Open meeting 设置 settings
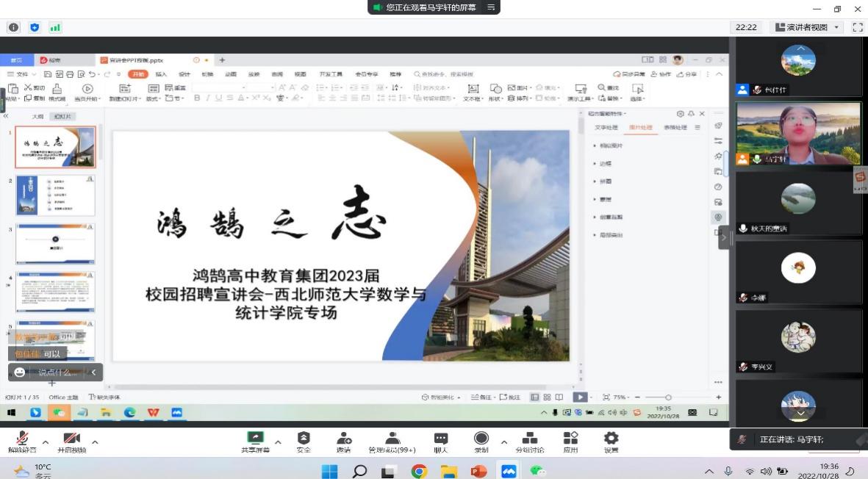Image resolution: width=868 pixels, height=479 pixels. click(611, 439)
